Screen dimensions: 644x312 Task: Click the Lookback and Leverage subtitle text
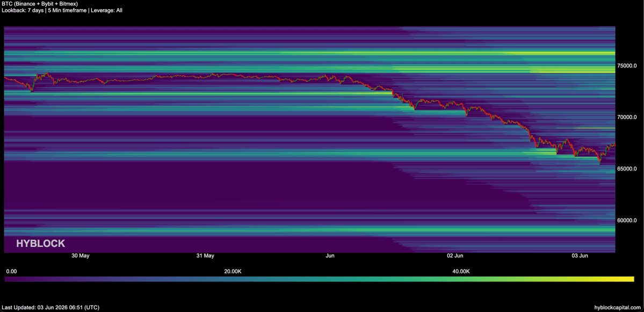coord(62,10)
